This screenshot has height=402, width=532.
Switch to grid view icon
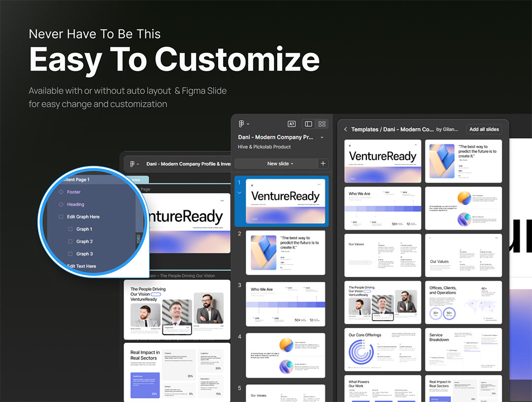(x=322, y=124)
